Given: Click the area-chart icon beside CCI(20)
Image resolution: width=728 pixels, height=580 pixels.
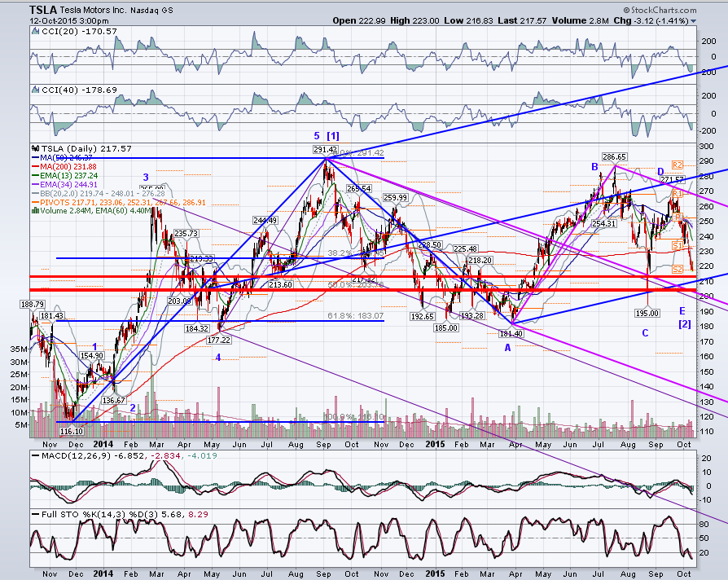Looking at the screenshot, I should 35,31.
